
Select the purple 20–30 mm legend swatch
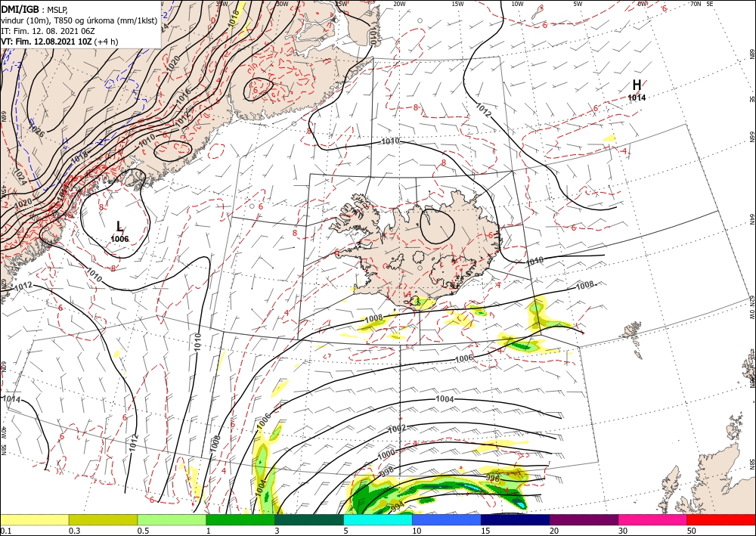click(x=584, y=519)
